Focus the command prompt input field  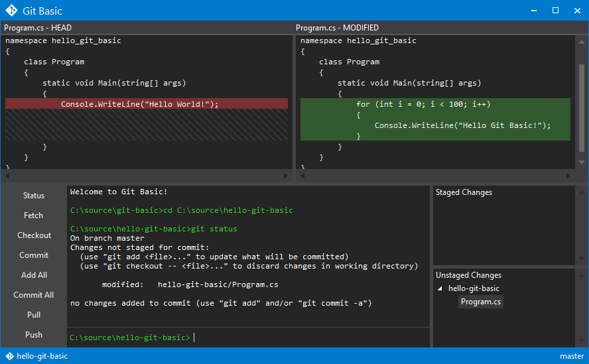(248, 337)
